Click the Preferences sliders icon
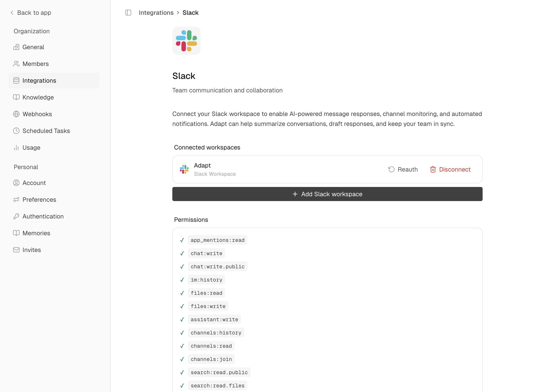 click(x=16, y=200)
